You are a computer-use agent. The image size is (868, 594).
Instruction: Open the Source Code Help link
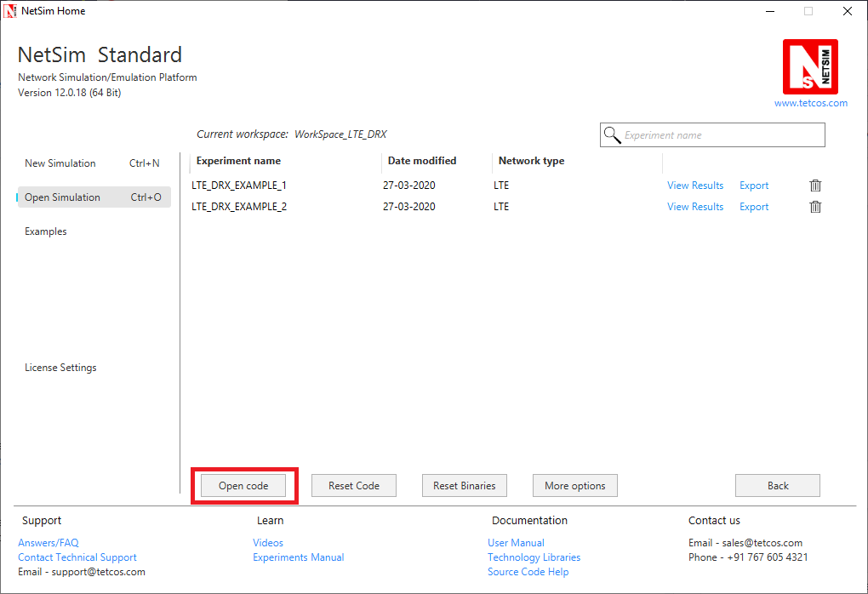pos(528,572)
